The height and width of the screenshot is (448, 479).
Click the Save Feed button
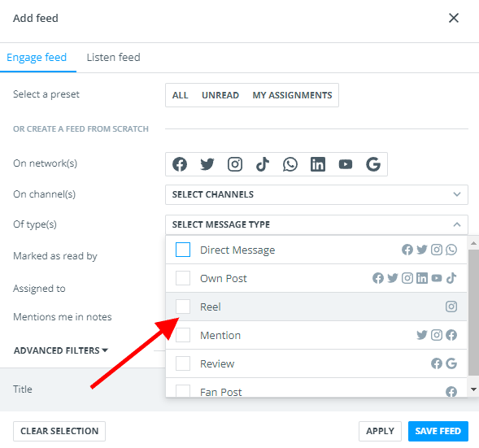pyautogui.click(x=438, y=431)
